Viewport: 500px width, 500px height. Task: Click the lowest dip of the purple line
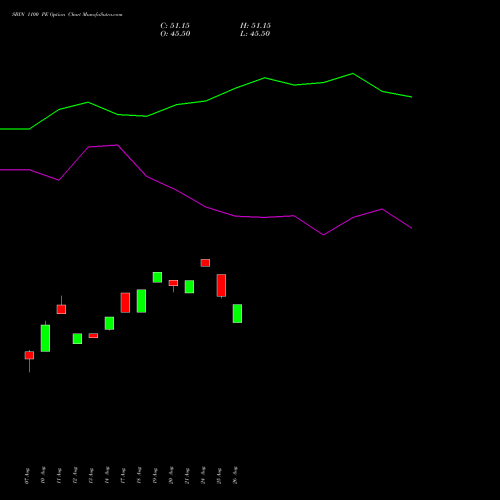coord(323,235)
